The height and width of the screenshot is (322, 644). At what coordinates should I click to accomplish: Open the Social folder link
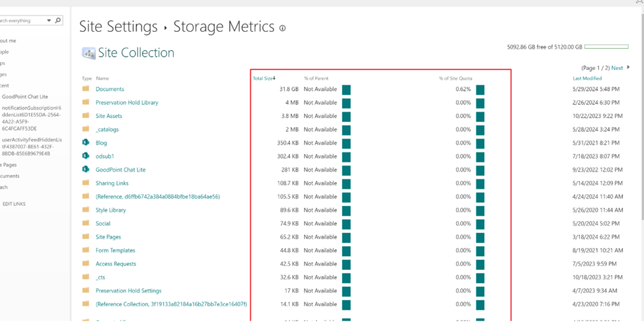point(103,224)
